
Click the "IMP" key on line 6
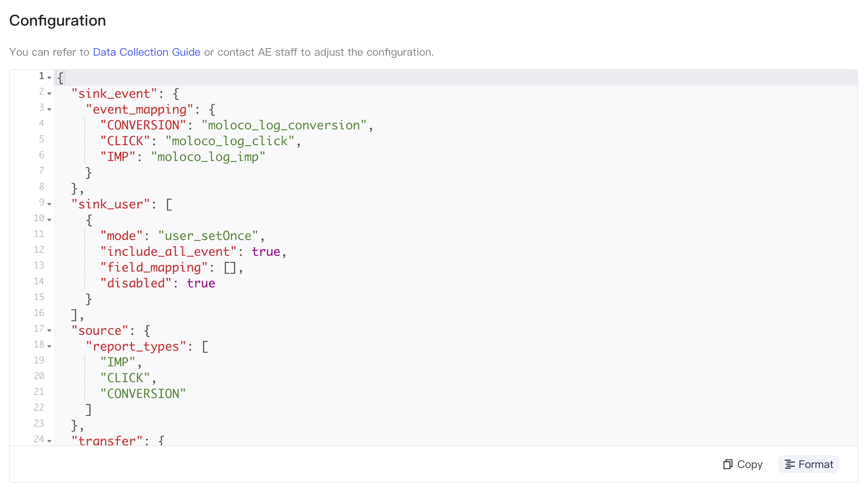tap(118, 157)
